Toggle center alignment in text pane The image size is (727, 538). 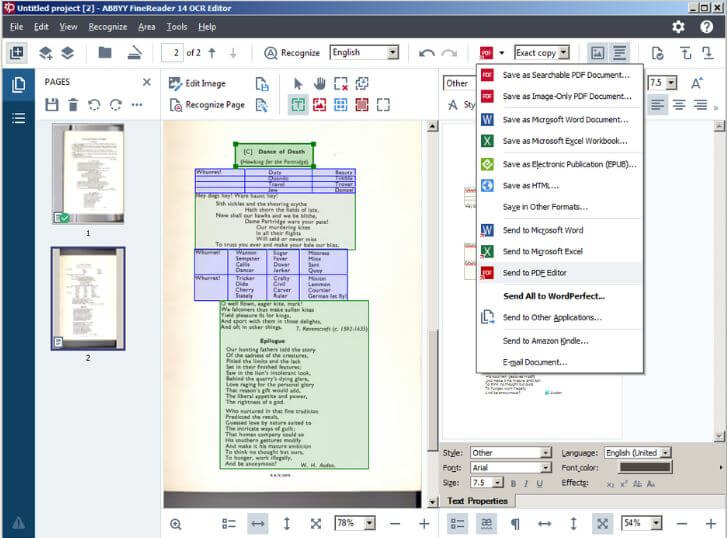[x=679, y=105]
